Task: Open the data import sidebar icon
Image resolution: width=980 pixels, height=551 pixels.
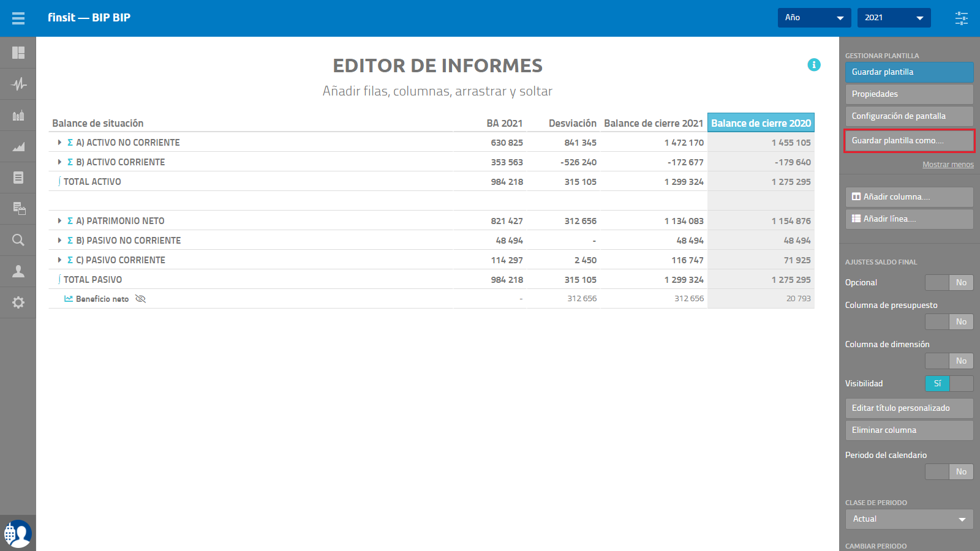Action: point(18,209)
